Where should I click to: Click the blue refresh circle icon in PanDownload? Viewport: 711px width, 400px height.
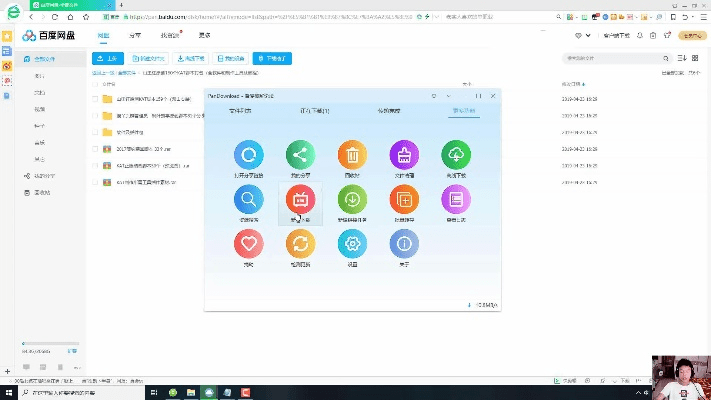point(249,155)
